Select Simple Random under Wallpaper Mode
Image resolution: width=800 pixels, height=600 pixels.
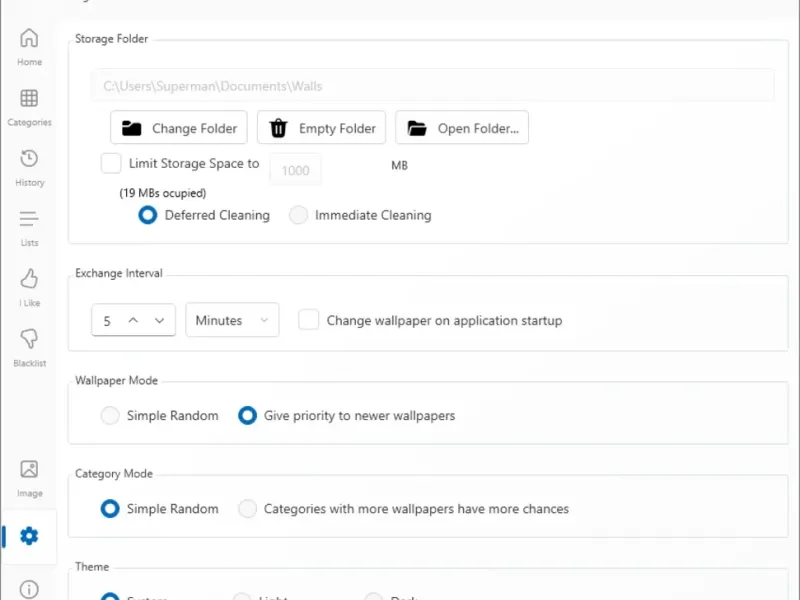point(110,415)
